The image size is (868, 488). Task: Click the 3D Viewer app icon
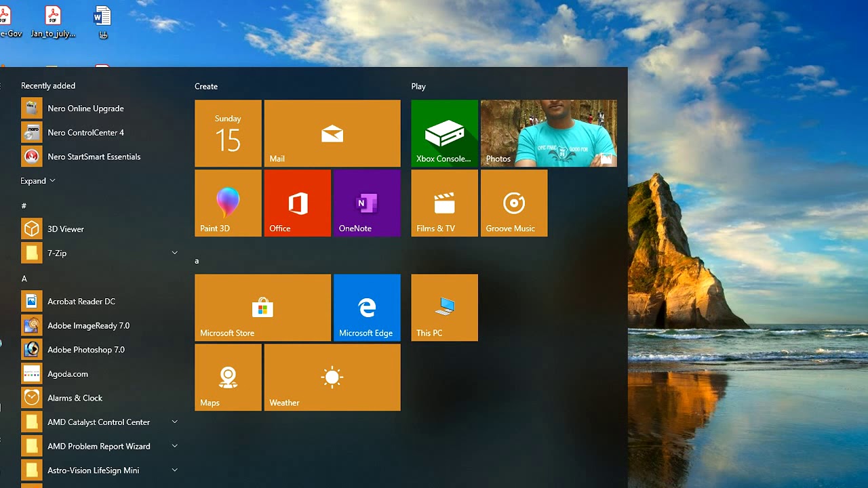click(31, 228)
